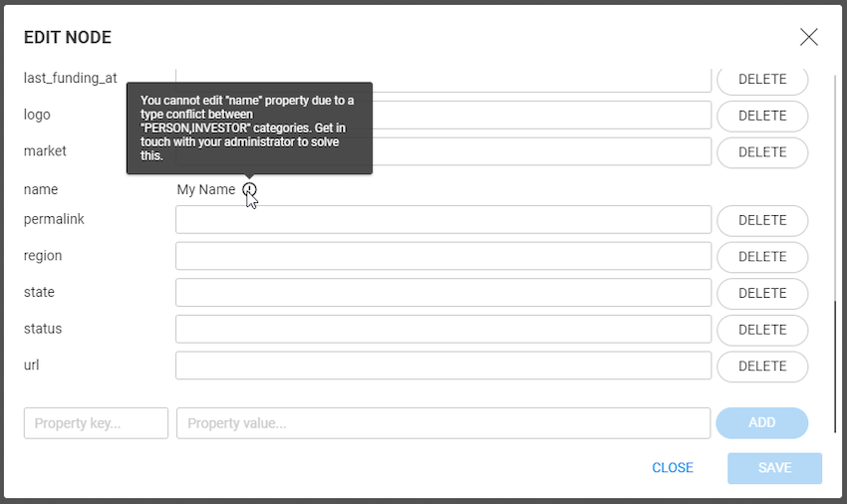This screenshot has width=847, height=504.
Task: Focus the url value field
Action: (443, 367)
